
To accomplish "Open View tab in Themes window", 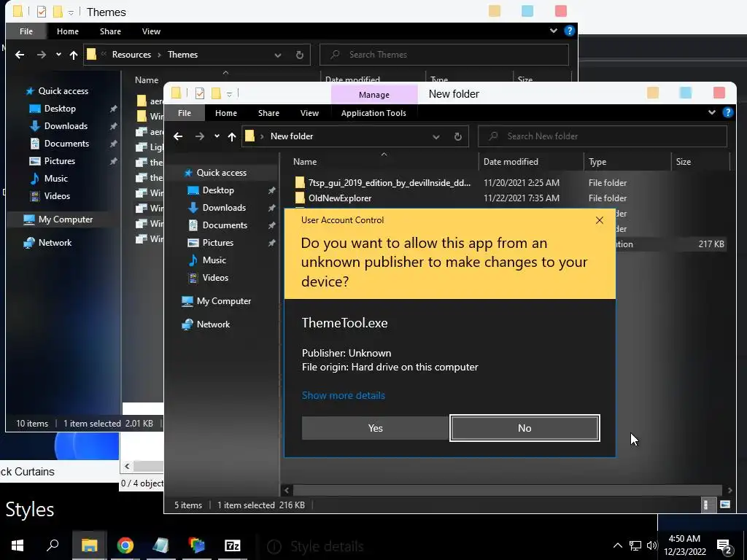I will point(151,31).
